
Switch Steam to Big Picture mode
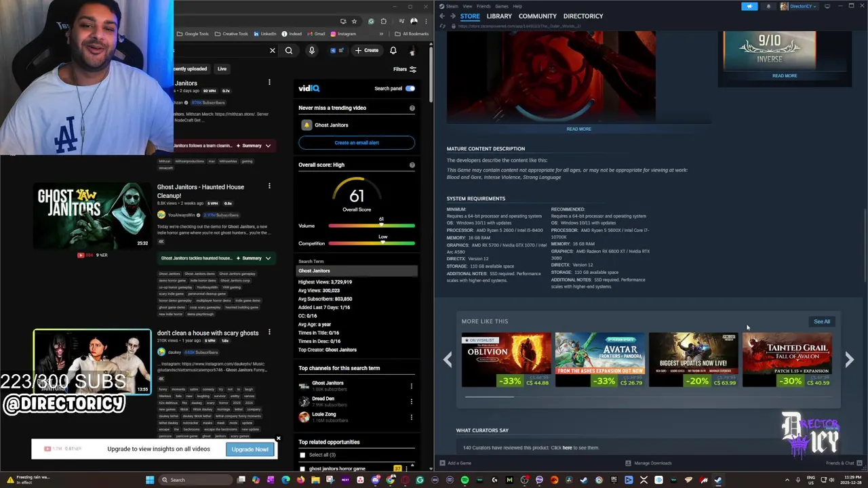coord(827,6)
